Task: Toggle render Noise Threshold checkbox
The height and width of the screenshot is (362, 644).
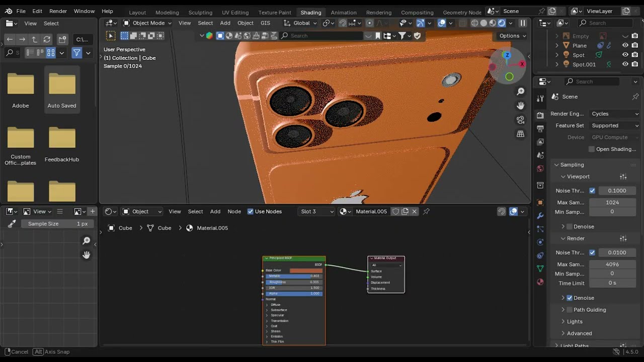Action: [592, 252]
